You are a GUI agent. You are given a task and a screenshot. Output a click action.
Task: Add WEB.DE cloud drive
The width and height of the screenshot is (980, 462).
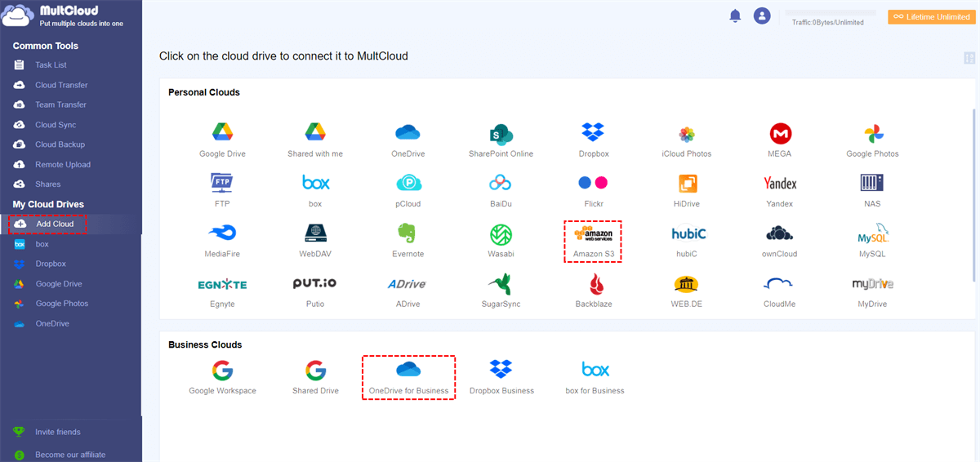(687, 290)
